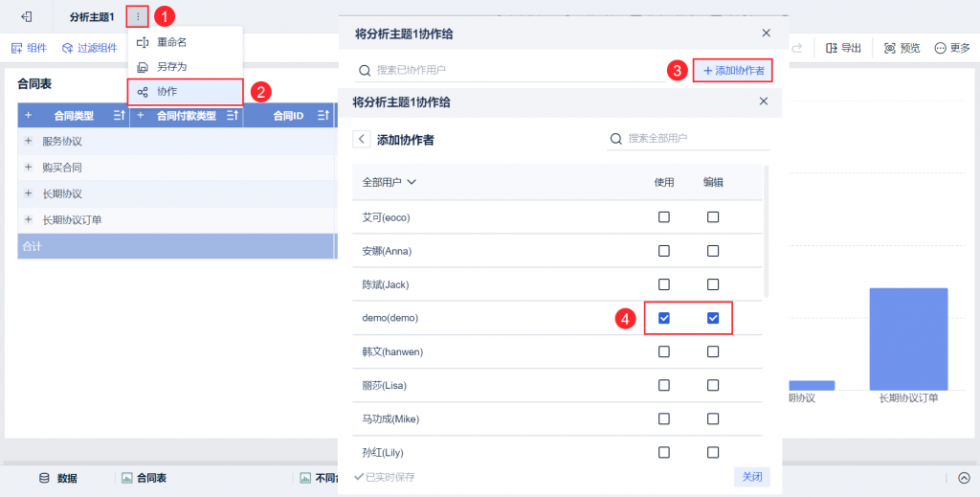This screenshot has height=497, width=980.
Task: Open the 更多 options
Action: pos(952,48)
